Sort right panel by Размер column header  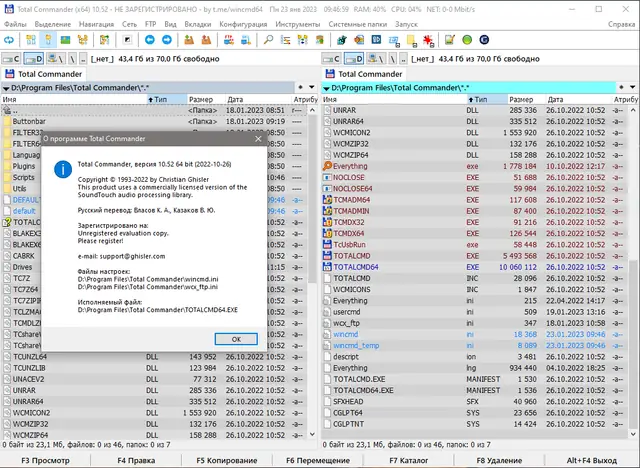(520, 100)
